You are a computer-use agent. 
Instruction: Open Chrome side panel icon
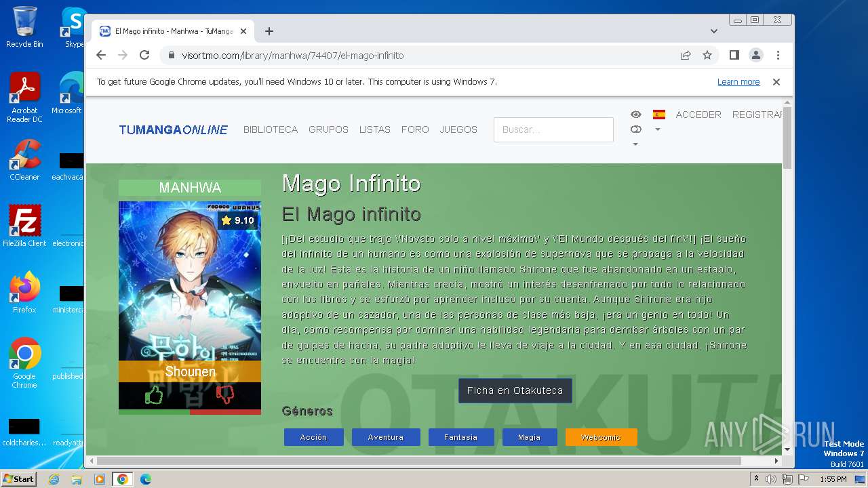coord(734,55)
